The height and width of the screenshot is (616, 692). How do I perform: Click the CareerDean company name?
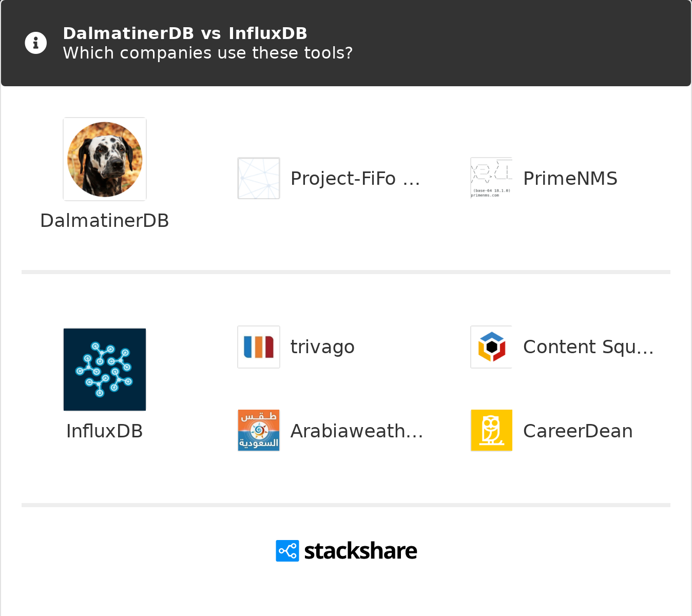pos(578,431)
